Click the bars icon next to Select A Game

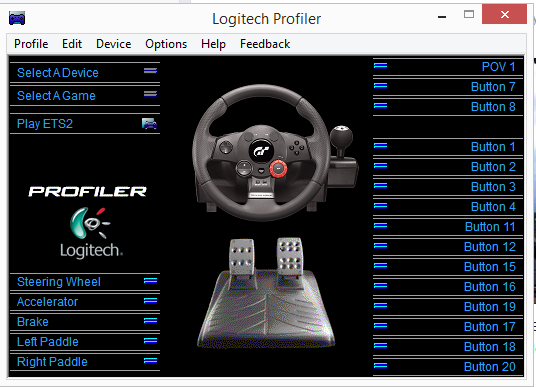point(150,94)
